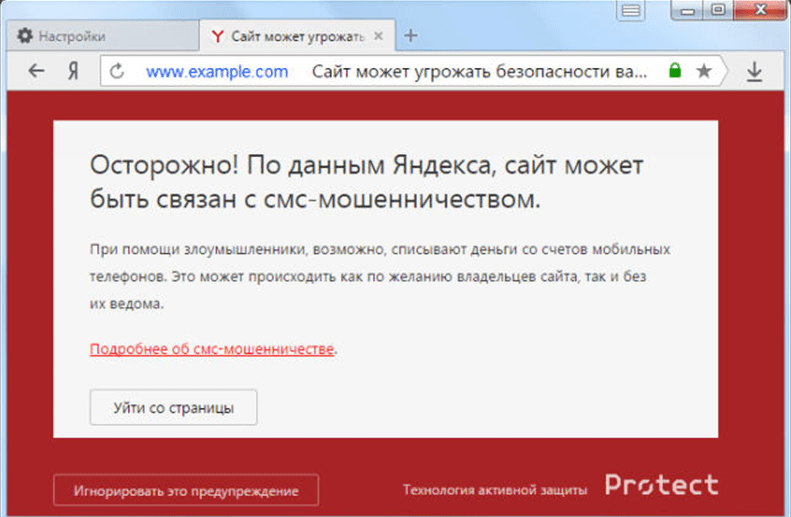The image size is (791, 517).
Task: Click the Protect logo
Action: click(661, 485)
